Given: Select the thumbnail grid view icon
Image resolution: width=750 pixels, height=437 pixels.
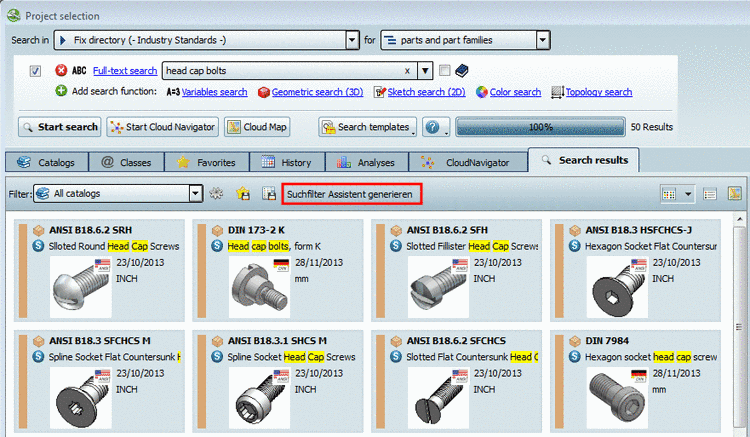Looking at the screenshot, I should point(669,194).
